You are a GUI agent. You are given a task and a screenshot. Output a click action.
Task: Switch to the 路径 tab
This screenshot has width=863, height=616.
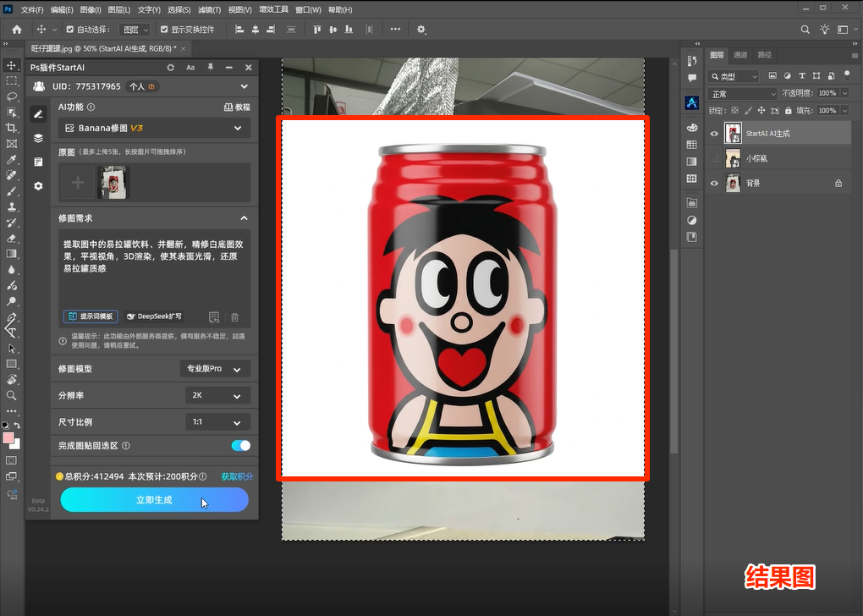765,55
